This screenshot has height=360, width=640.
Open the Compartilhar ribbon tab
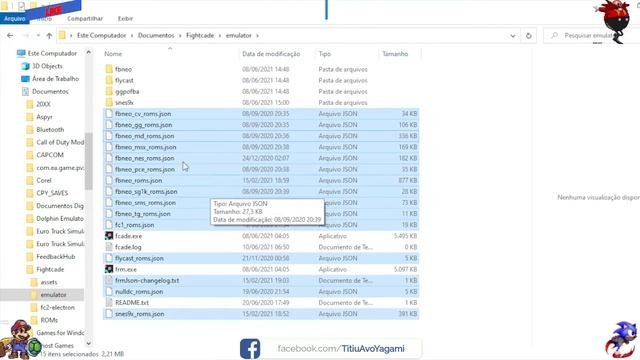point(85,19)
